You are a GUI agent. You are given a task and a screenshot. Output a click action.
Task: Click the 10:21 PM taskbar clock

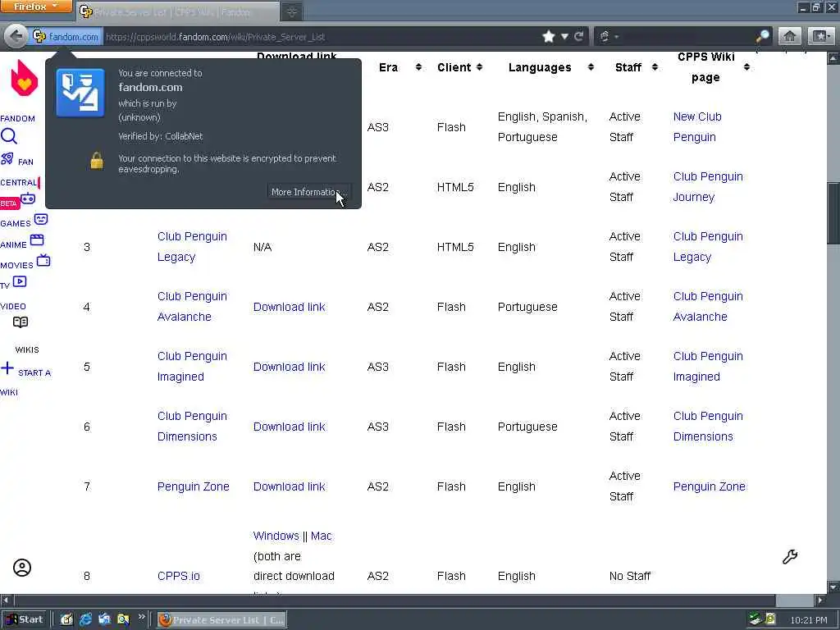coord(808,620)
